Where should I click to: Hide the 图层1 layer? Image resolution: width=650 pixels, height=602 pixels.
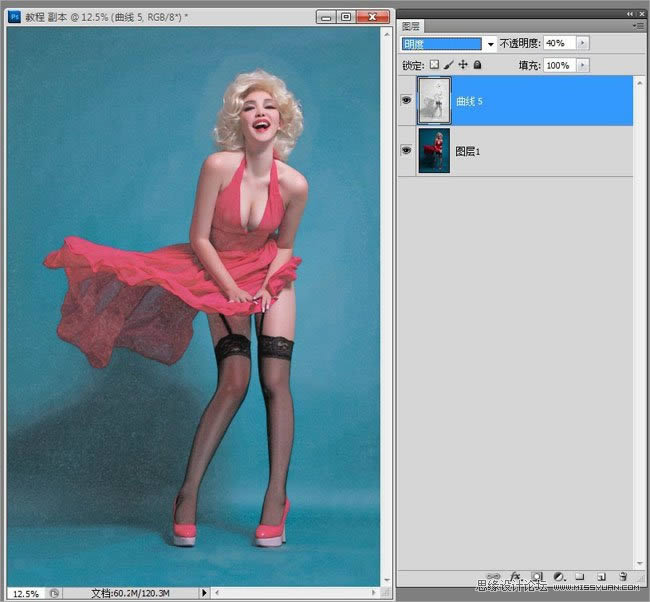(406, 150)
